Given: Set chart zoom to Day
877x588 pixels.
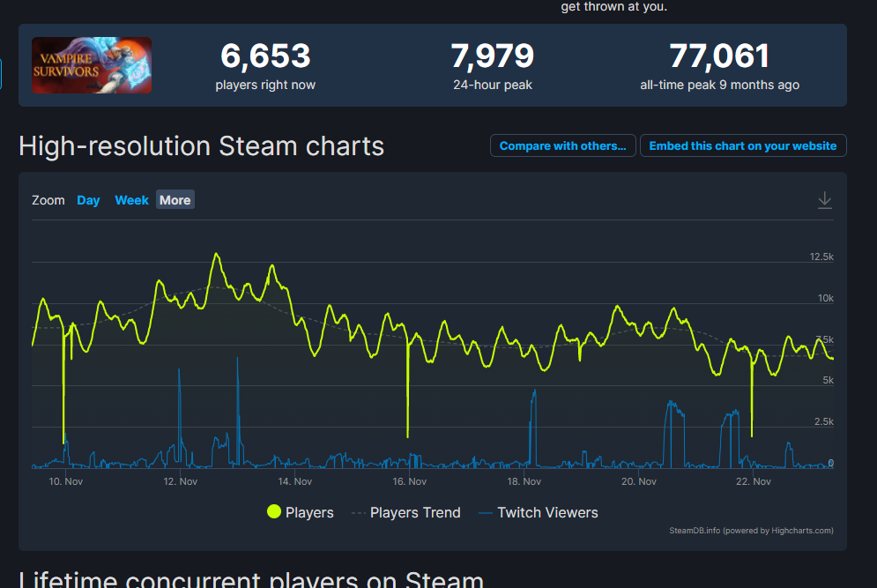Looking at the screenshot, I should (88, 200).
